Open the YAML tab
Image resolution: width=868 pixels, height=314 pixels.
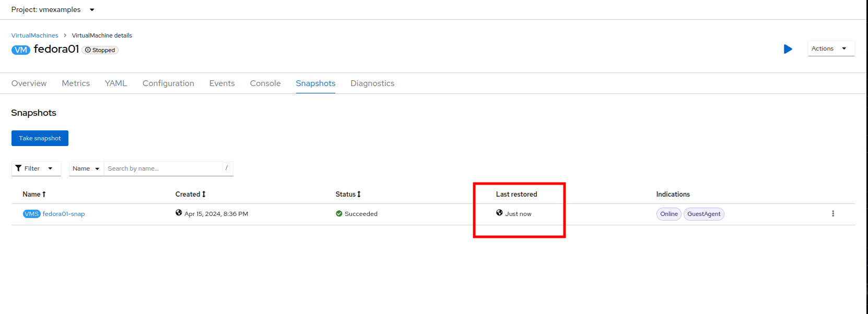pyautogui.click(x=116, y=83)
